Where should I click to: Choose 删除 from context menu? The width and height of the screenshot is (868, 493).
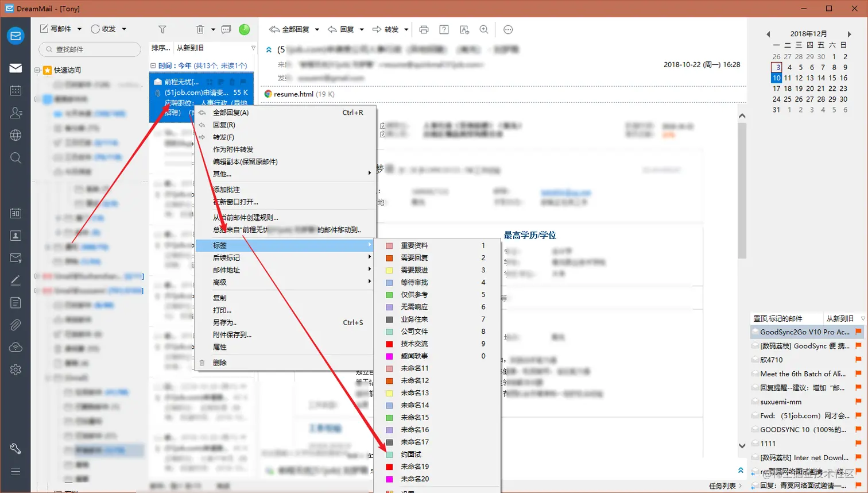286,363
